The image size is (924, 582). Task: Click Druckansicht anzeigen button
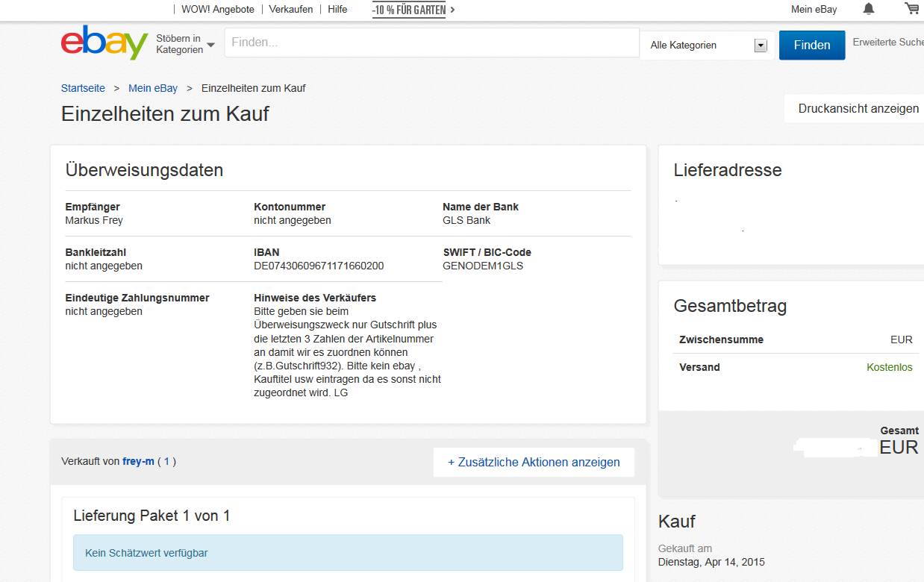858,109
